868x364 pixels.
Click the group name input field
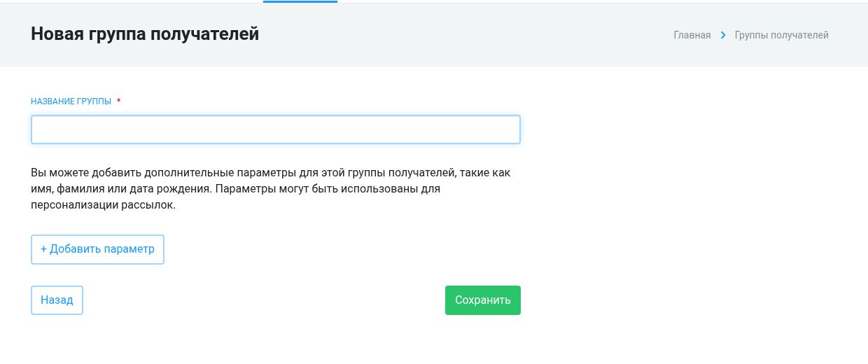tap(276, 129)
